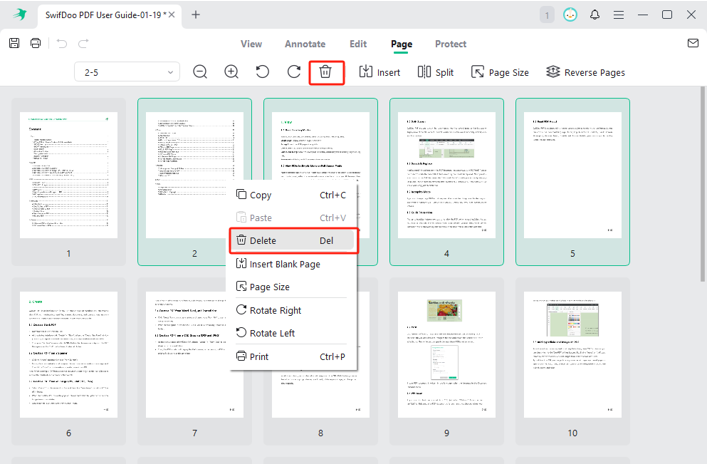Open the user avatar profile icon

coord(570,15)
